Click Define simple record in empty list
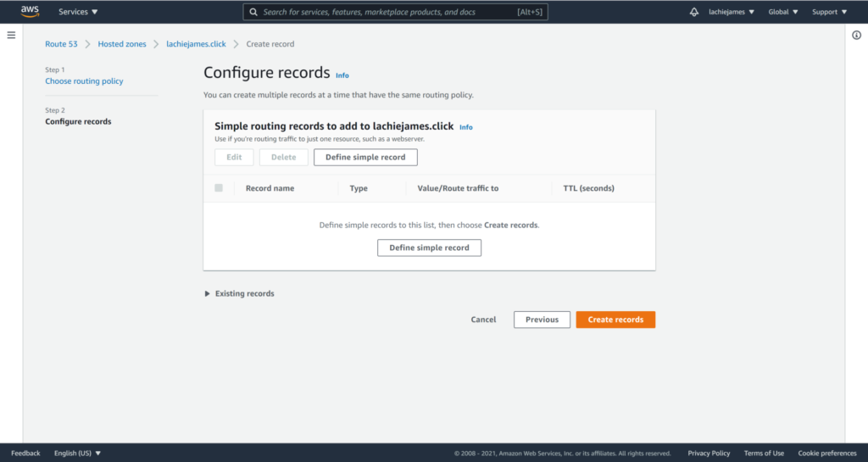This screenshot has width=868, height=462. [429, 248]
